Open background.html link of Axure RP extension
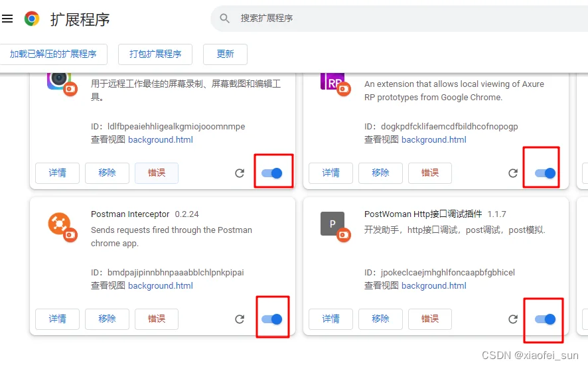588x367 pixels. 434,140
